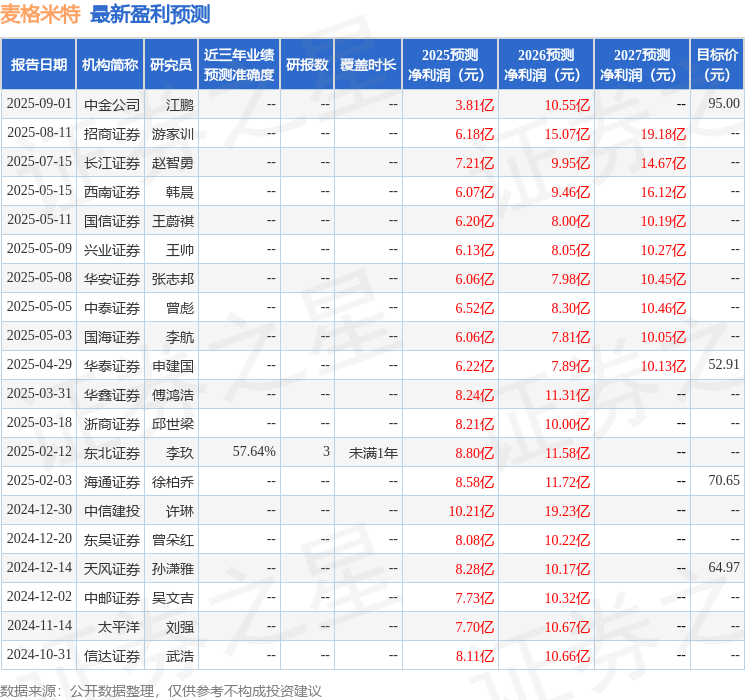Click the 机构简称 column header
Image resolution: width=745 pixels, height=700 pixels.
[x=110, y=65]
